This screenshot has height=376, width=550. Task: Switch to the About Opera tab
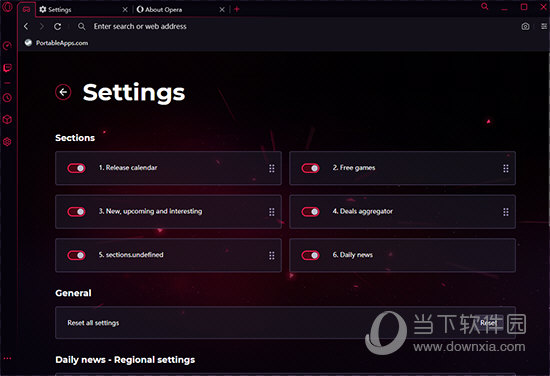(181, 9)
